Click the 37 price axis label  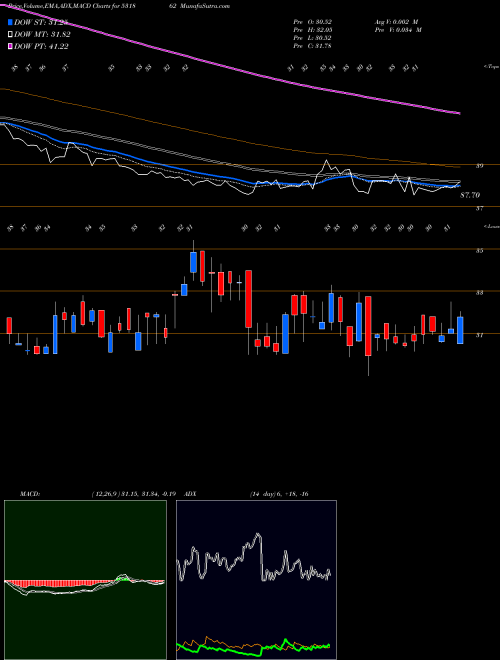coord(479,208)
